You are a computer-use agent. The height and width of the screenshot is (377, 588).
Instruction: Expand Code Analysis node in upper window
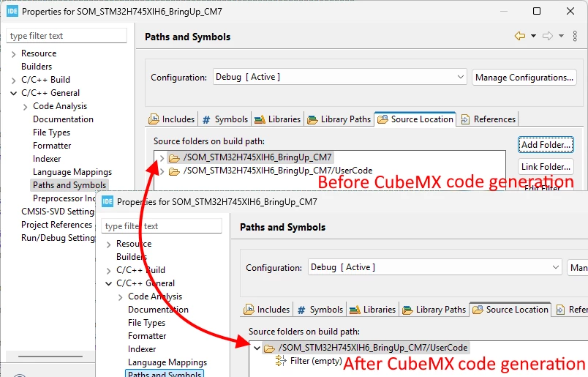coord(25,107)
